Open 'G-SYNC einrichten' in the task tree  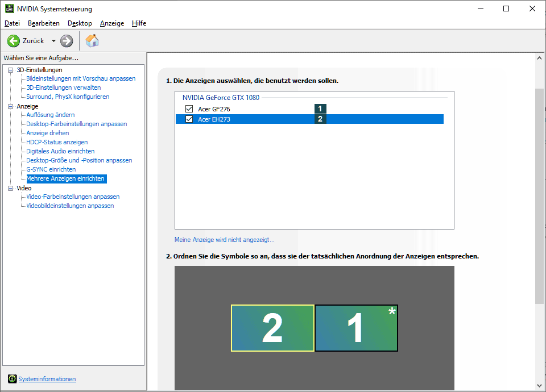click(51, 169)
